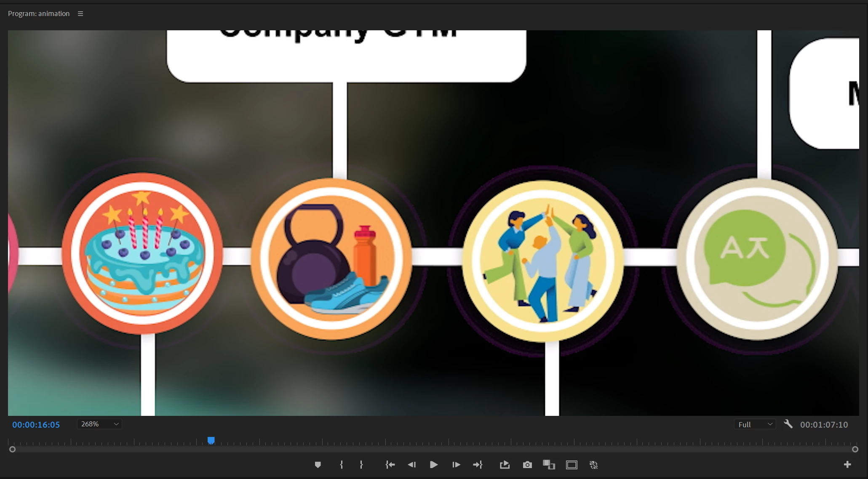This screenshot has width=868, height=479.
Task: Click the Add Marker icon
Action: click(318, 465)
